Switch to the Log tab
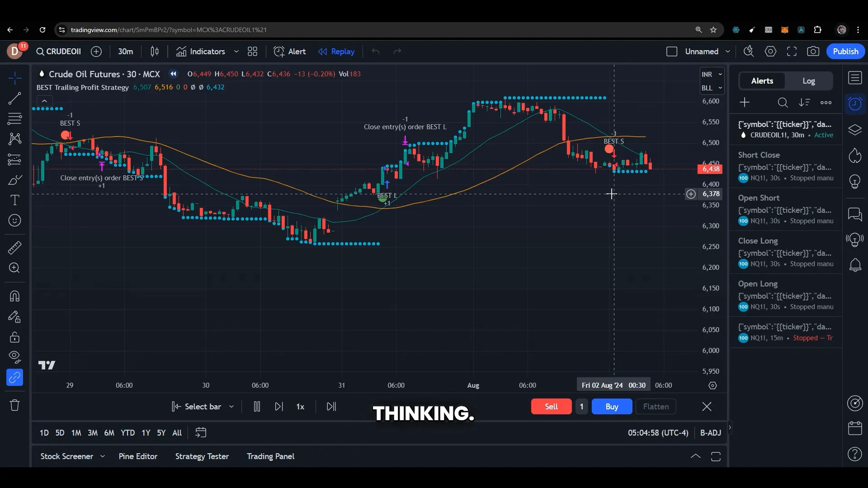Viewport: 868px width, 488px height. click(809, 81)
